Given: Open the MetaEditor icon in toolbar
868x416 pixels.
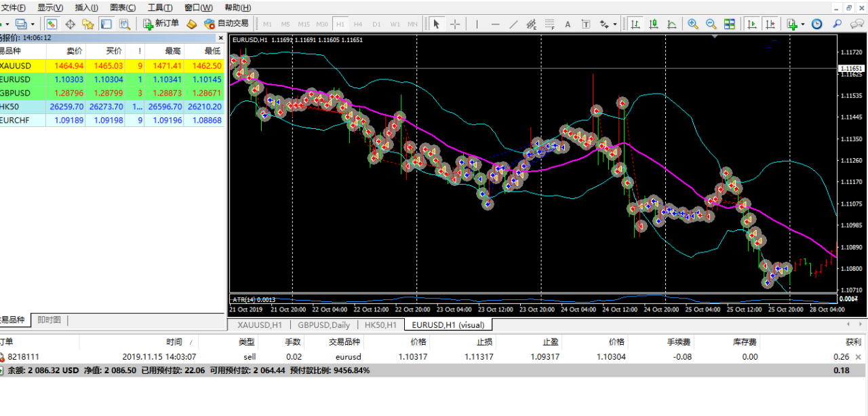Looking at the screenshot, I should (x=192, y=24).
